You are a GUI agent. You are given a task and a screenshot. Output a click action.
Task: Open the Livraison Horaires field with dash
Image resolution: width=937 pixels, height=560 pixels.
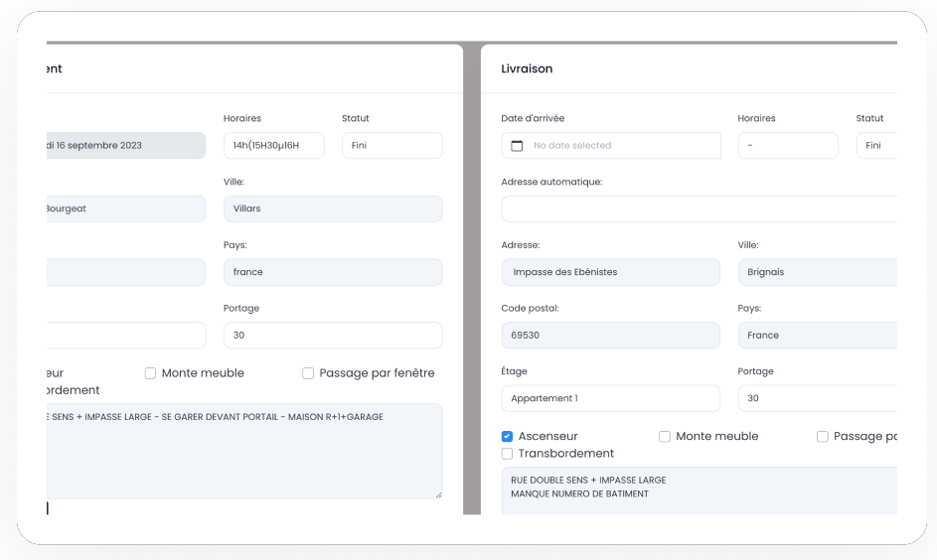(788, 146)
